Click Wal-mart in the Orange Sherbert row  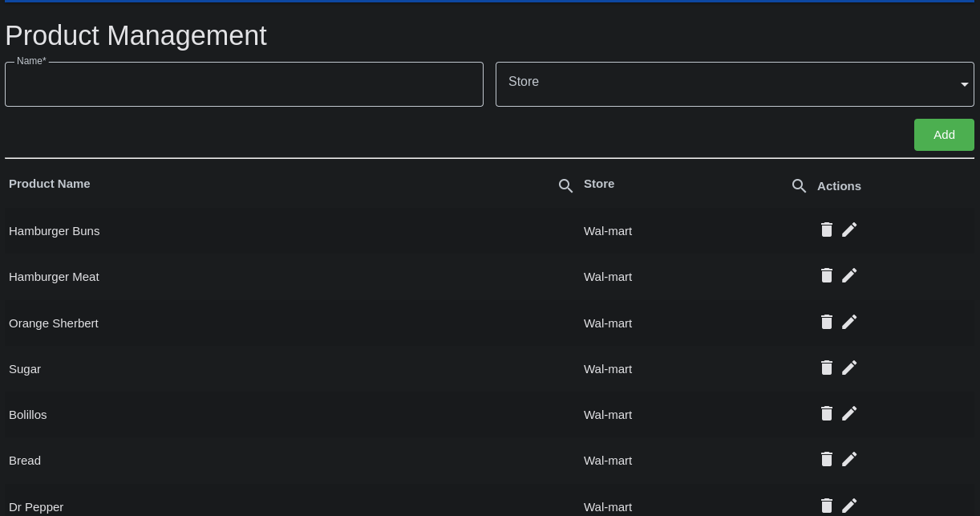click(608, 323)
